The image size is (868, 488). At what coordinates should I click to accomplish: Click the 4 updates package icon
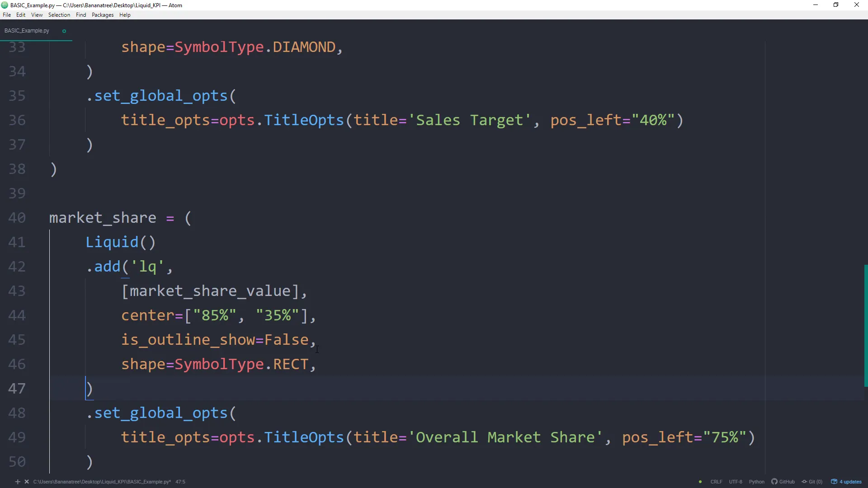tap(846, 482)
